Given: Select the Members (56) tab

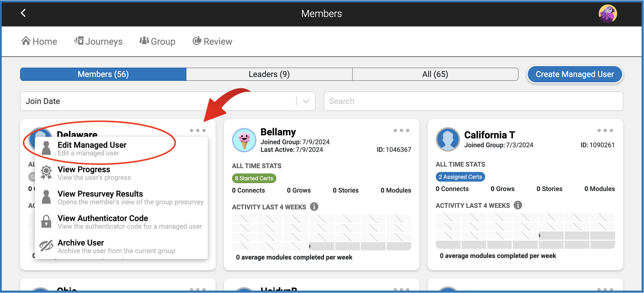Looking at the screenshot, I should point(103,74).
